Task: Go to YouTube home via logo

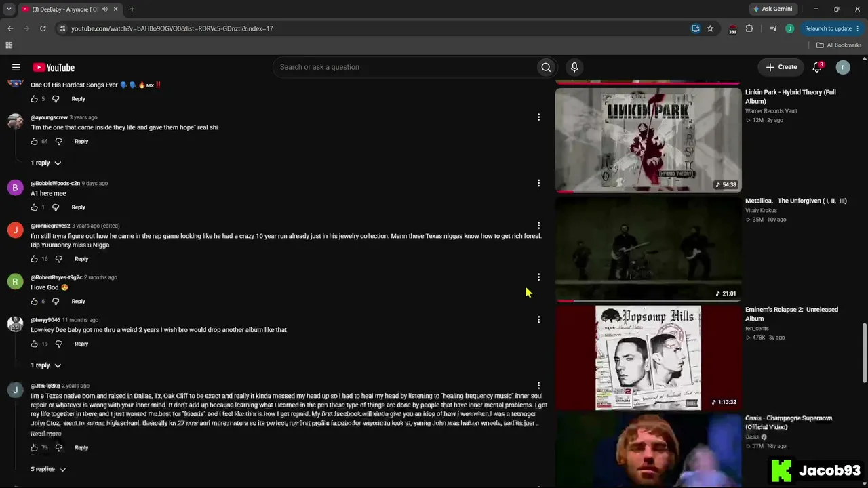Action: (54, 67)
